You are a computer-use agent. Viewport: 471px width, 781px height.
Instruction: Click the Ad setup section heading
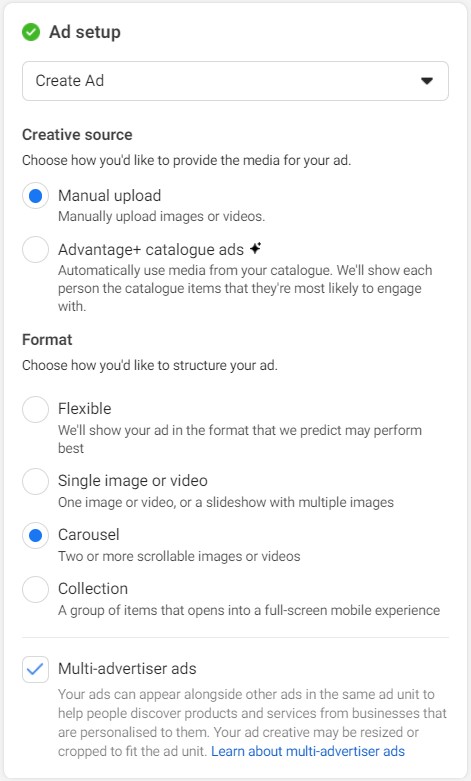85,32
